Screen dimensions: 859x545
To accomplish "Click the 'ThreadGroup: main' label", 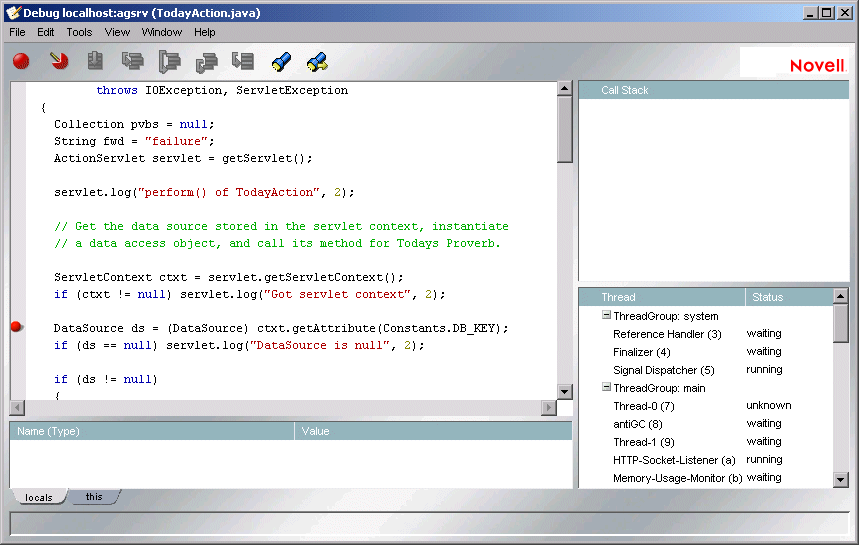I will pos(659,388).
